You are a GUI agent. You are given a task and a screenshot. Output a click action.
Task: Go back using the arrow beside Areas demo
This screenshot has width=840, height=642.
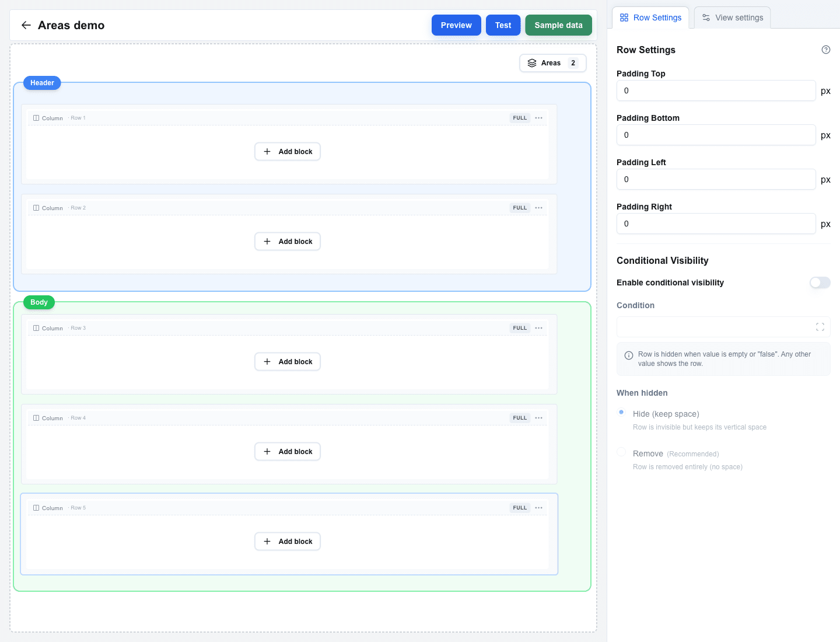(26, 25)
